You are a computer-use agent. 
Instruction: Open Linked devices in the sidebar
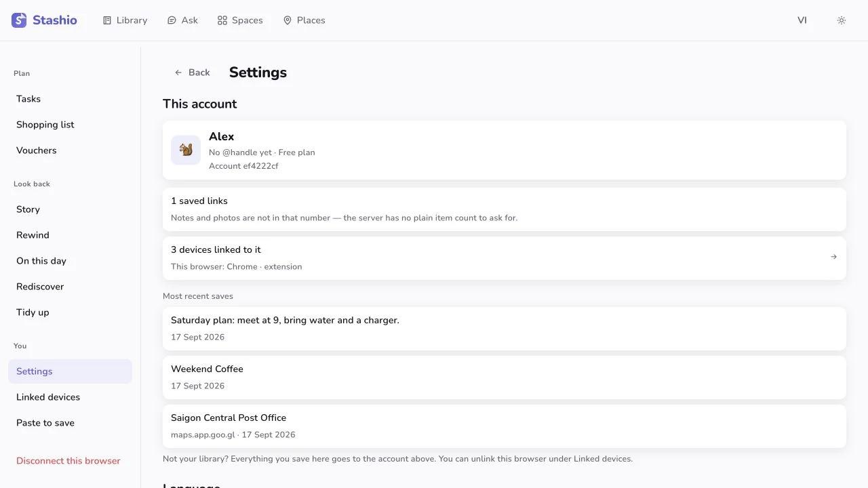click(x=70, y=397)
